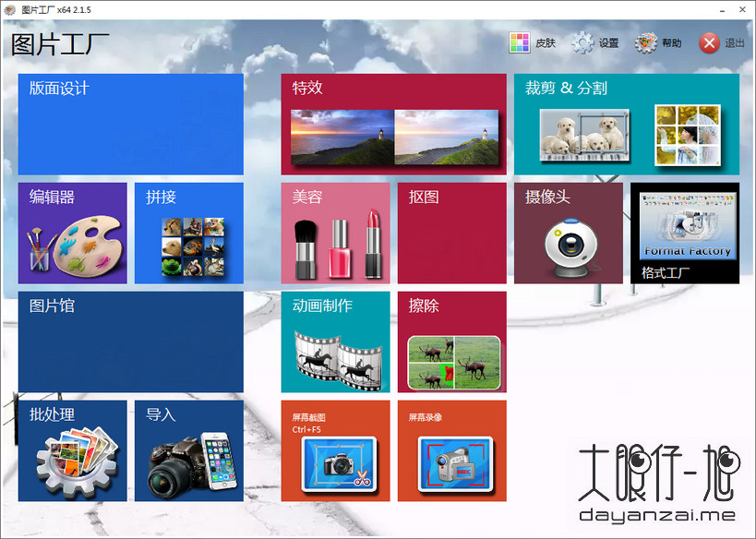Open the 美容 makeup brush and lipstick icon
This screenshot has width=756, height=539.
tap(338, 245)
